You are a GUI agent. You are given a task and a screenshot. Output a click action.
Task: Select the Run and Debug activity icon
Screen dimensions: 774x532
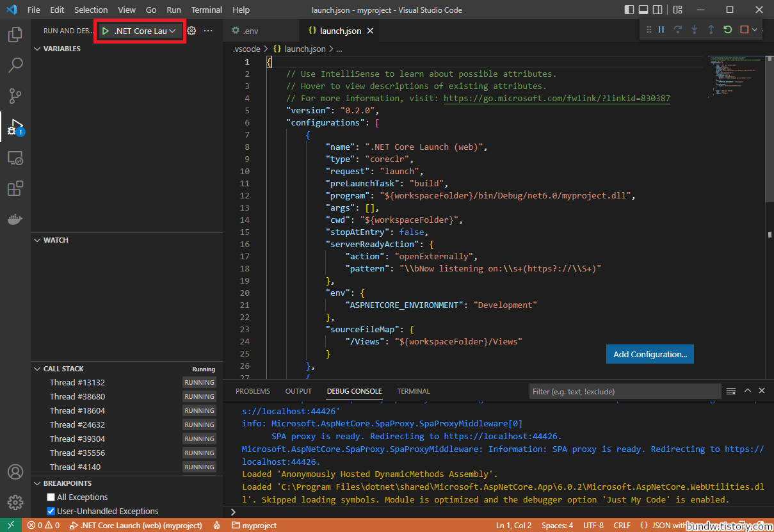coord(15,127)
